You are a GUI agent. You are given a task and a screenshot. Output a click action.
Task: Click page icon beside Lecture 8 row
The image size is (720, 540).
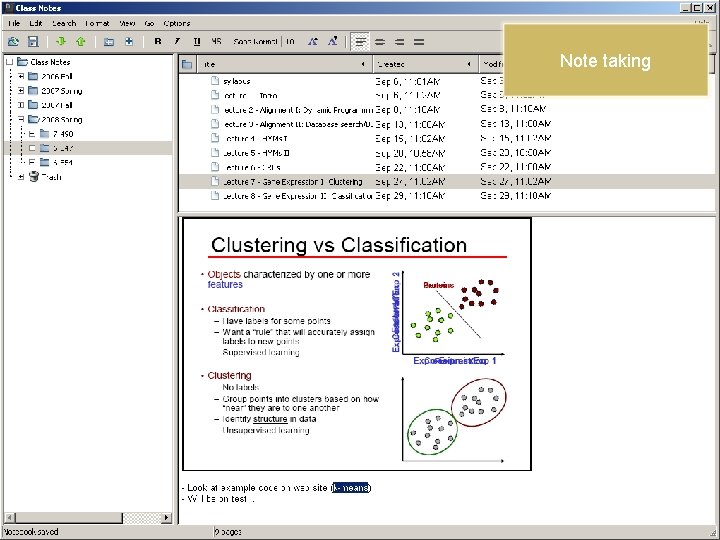click(x=215, y=196)
